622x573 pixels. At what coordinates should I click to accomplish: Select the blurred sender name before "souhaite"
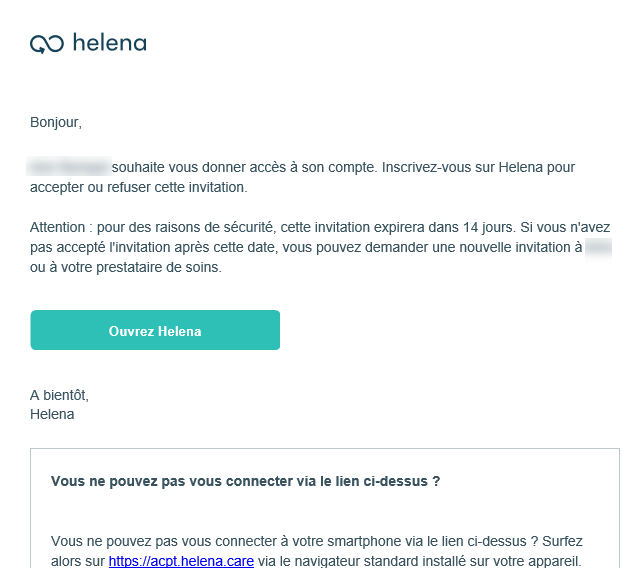[69, 166]
